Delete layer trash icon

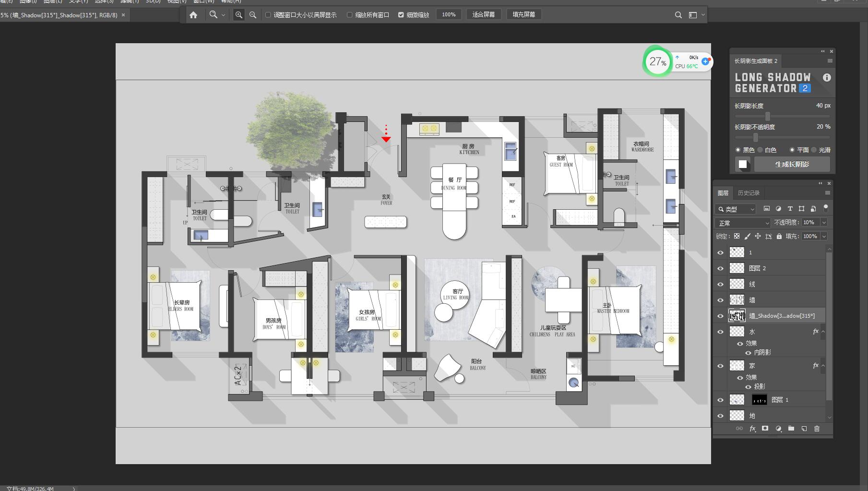pos(817,429)
